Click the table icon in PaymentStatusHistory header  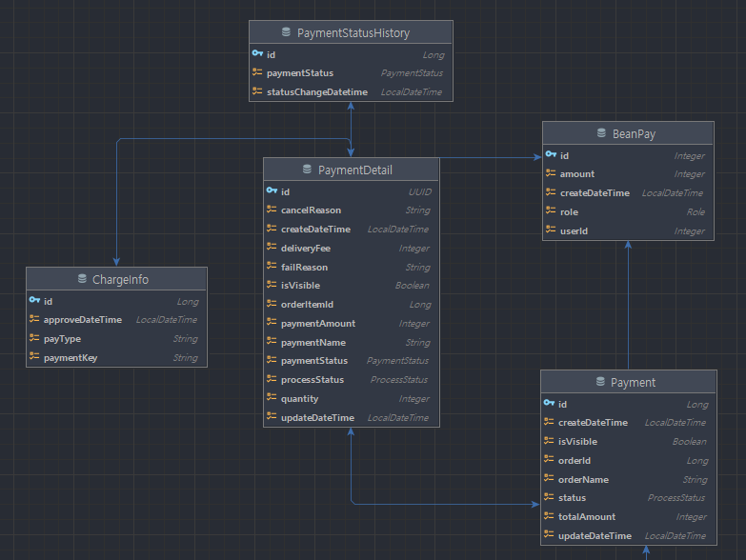(x=286, y=32)
